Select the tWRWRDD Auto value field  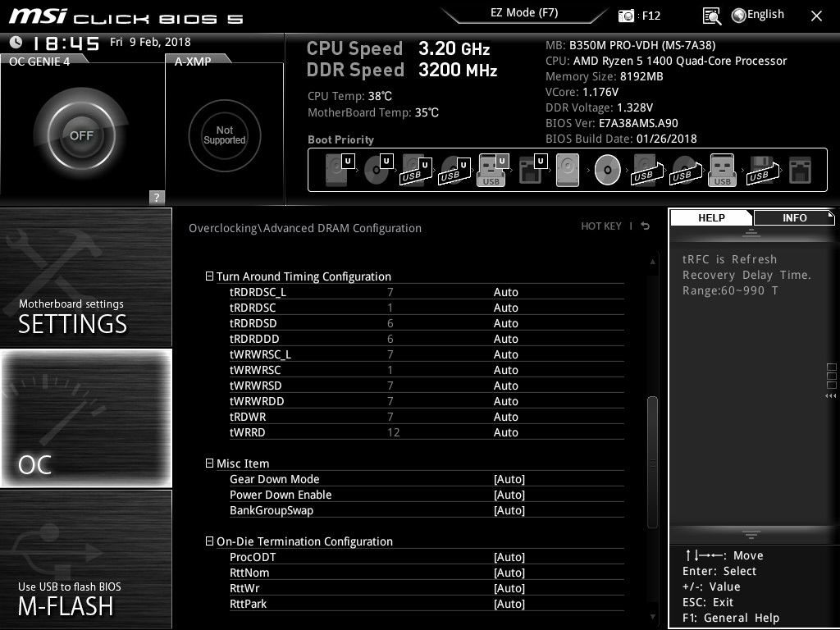pyautogui.click(x=505, y=400)
